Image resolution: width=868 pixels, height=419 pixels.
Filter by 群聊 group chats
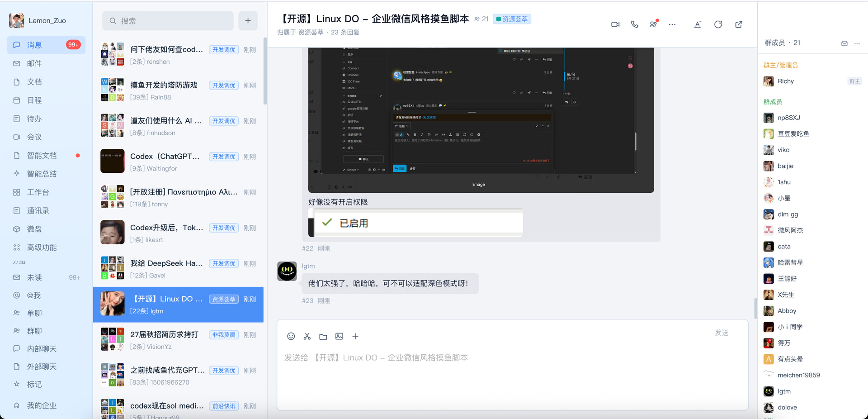pyautogui.click(x=46, y=331)
